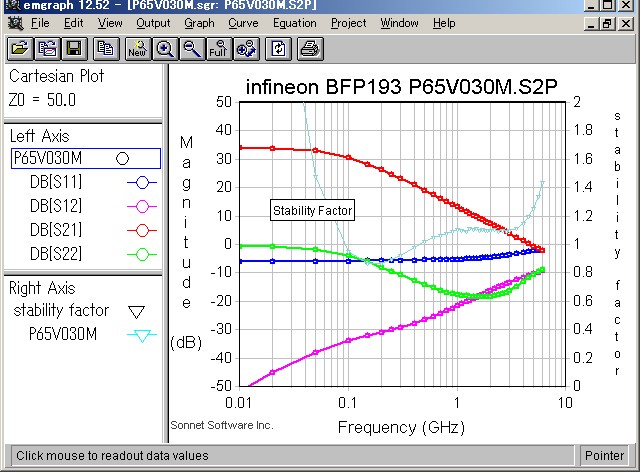Image resolution: width=640 pixels, height=472 pixels.
Task: Click the Cartesian Plot label
Action: coord(56,76)
